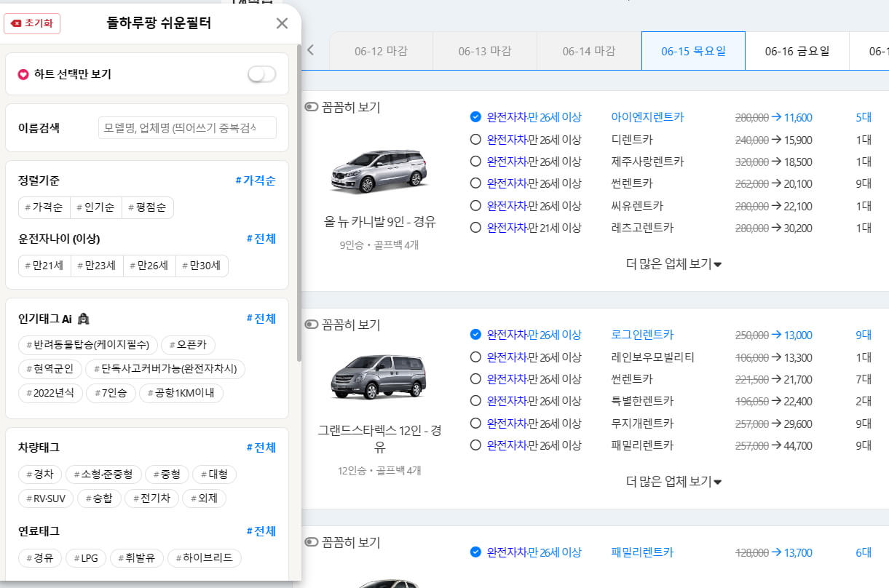
Task: Switch to the 06-15 목요일 tab
Action: click(693, 51)
